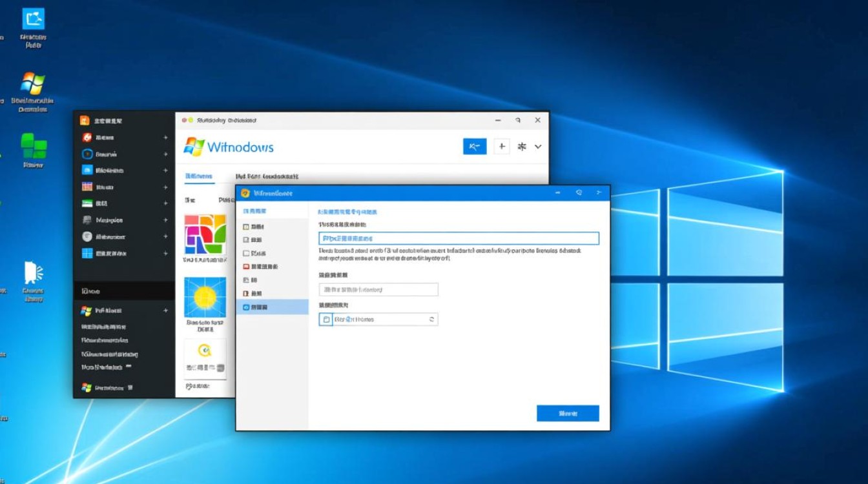
Task: Select the blue circle icon in dark sidebar
Action: [x=87, y=154]
